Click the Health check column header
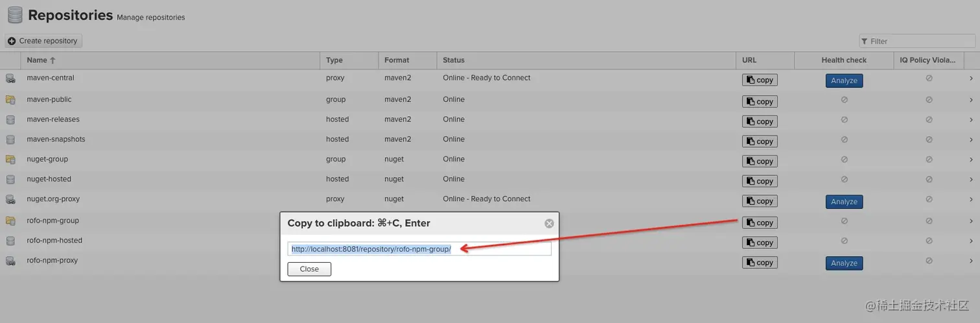Viewport: 980px width, 323px height. [844, 60]
